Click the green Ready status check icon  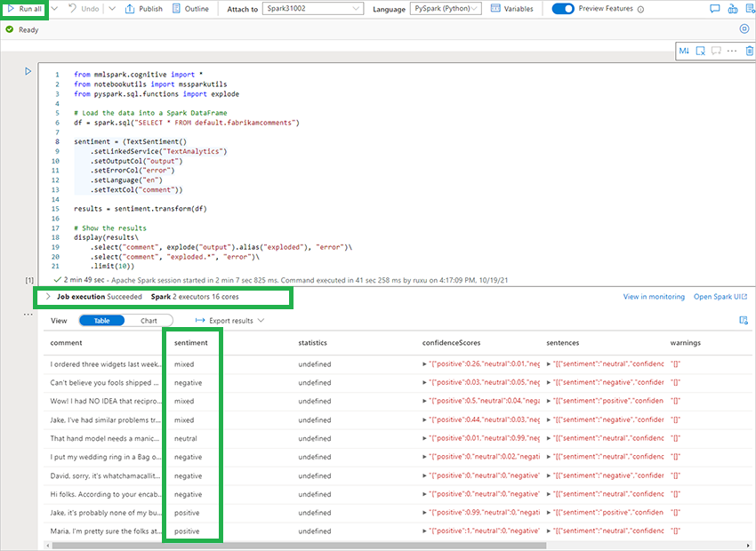[x=9, y=29]
